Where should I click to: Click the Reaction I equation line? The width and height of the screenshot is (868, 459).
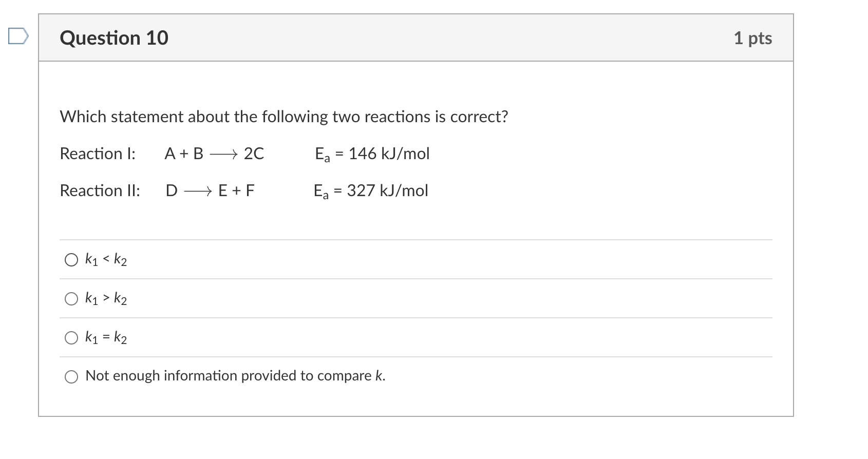tap(162, 153)
